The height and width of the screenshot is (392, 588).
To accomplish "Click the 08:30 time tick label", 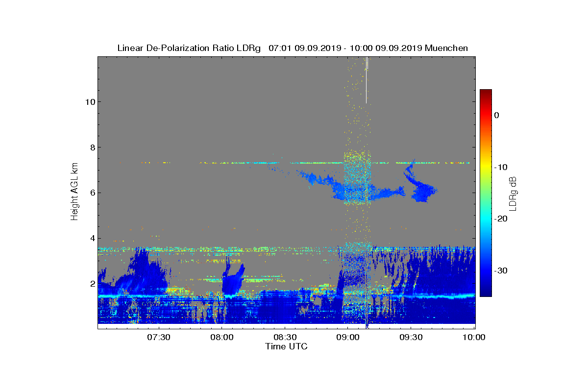I will 285,337.
